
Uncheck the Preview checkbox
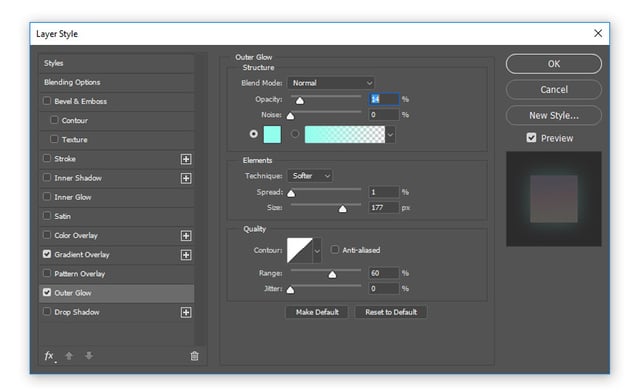[x=531, y=138]
